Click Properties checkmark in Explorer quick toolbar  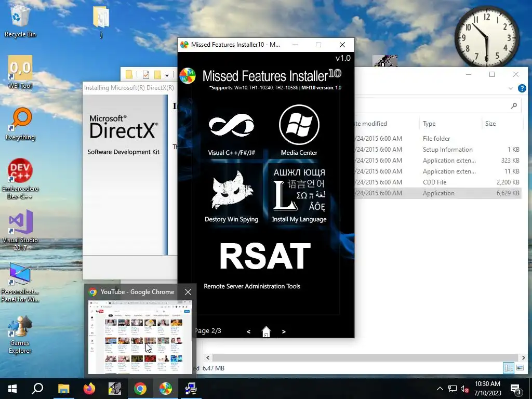pos(146,74)
